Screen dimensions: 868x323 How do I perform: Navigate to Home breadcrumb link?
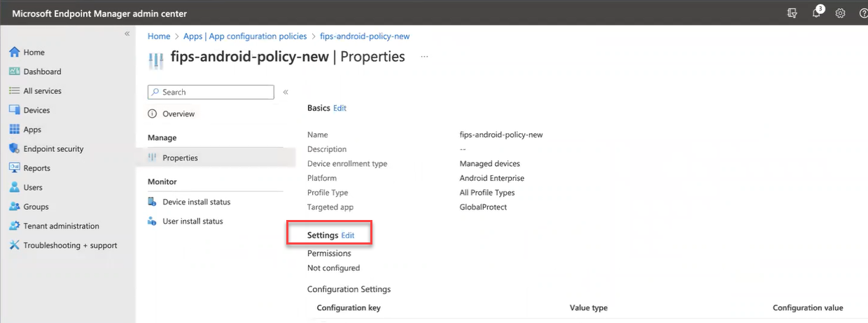click(159, 36)
